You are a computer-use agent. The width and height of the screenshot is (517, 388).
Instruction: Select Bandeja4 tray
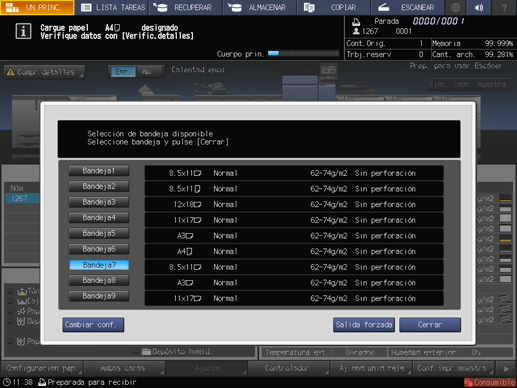[x=99, y=218]
